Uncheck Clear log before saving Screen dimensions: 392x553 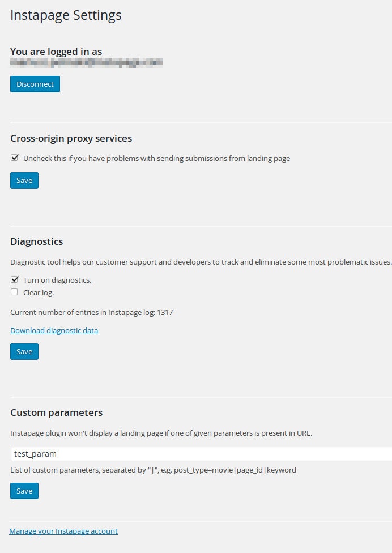(x=14, y=292)
